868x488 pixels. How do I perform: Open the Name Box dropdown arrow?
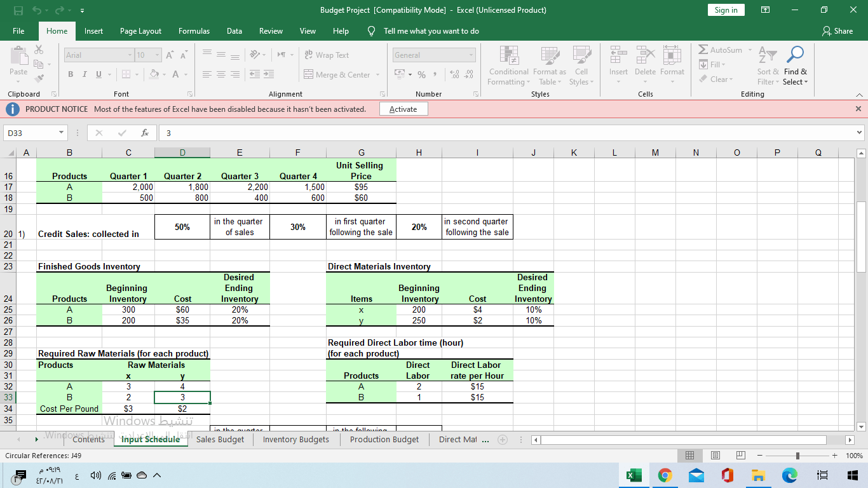61,133
